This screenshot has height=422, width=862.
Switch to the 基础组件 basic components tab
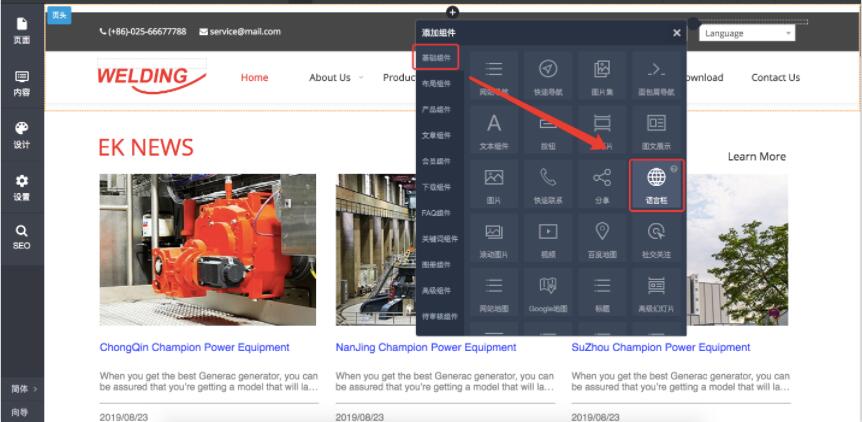pos(436,58)
